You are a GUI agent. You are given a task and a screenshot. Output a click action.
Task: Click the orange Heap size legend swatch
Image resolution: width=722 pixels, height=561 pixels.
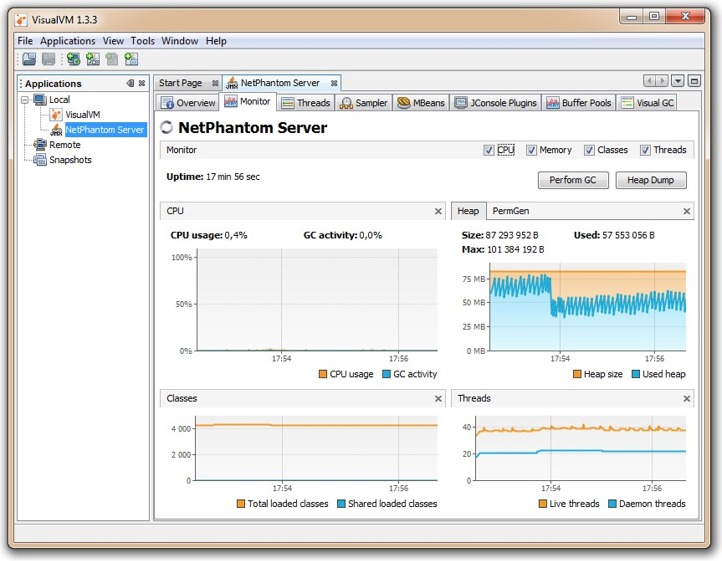click(x=577, y=374)
